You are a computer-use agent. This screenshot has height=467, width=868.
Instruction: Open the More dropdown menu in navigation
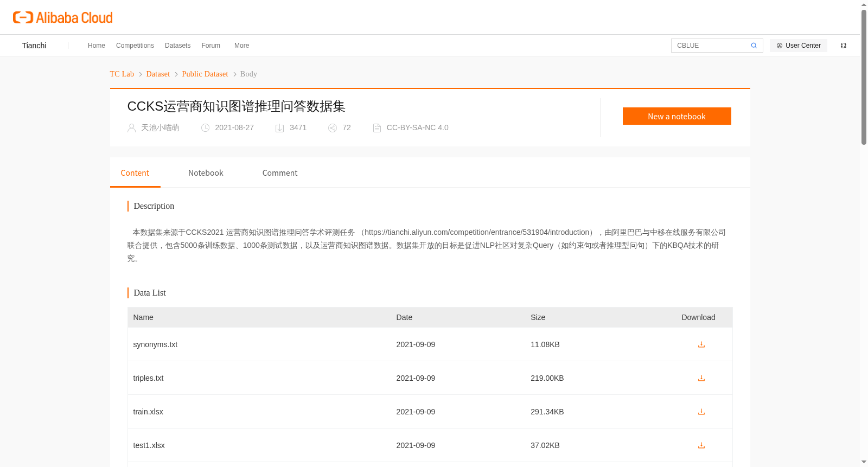(x=241, y=46)
